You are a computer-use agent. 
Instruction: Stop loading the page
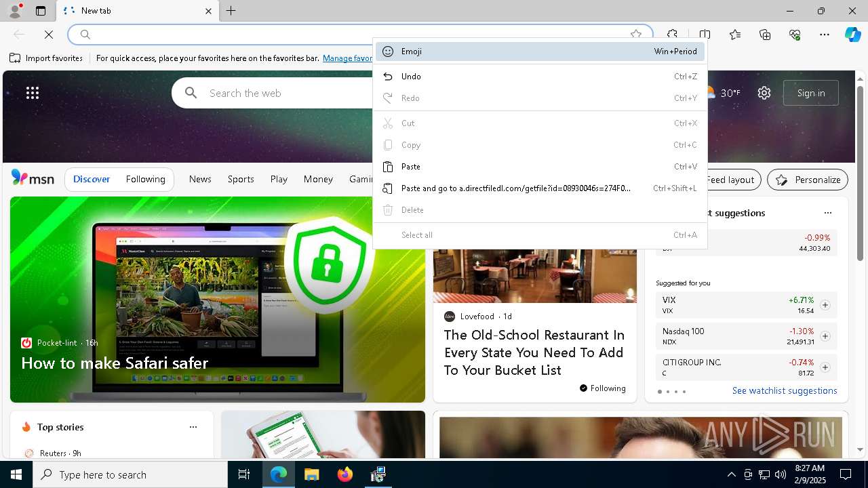point(49,35)
